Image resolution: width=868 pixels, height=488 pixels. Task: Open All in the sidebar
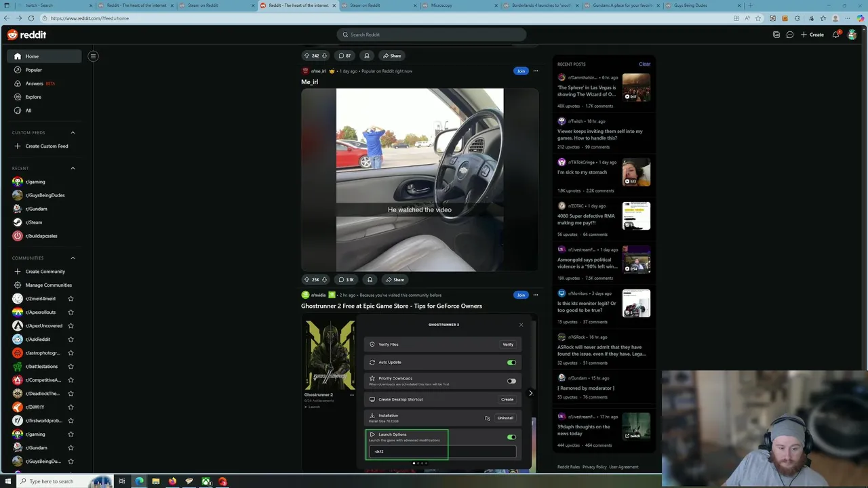coord(44,110)
